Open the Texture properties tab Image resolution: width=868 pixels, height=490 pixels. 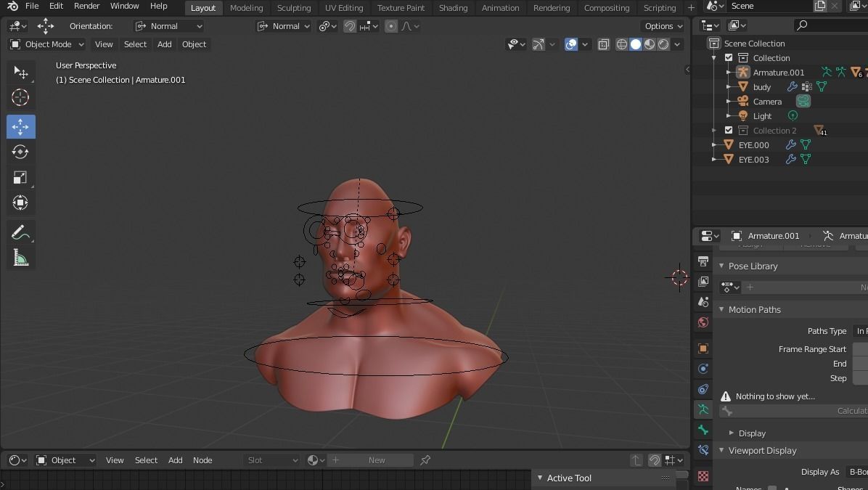[x=703, y=476]
